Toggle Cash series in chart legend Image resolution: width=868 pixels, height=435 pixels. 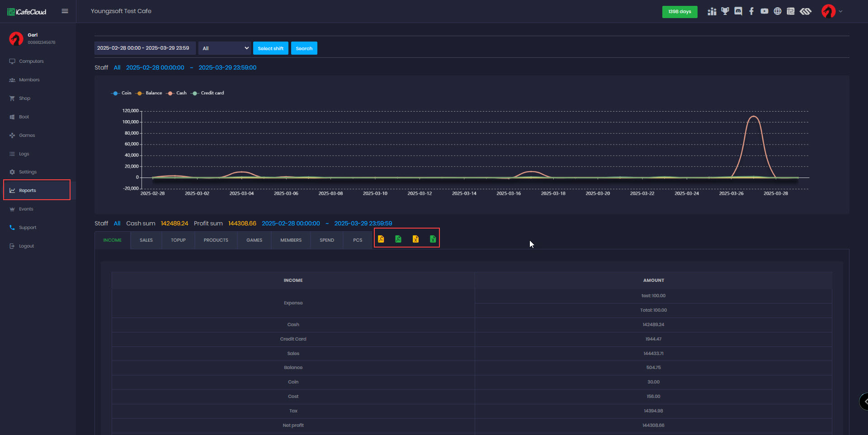pyautogui.click(x=177, y=93)
